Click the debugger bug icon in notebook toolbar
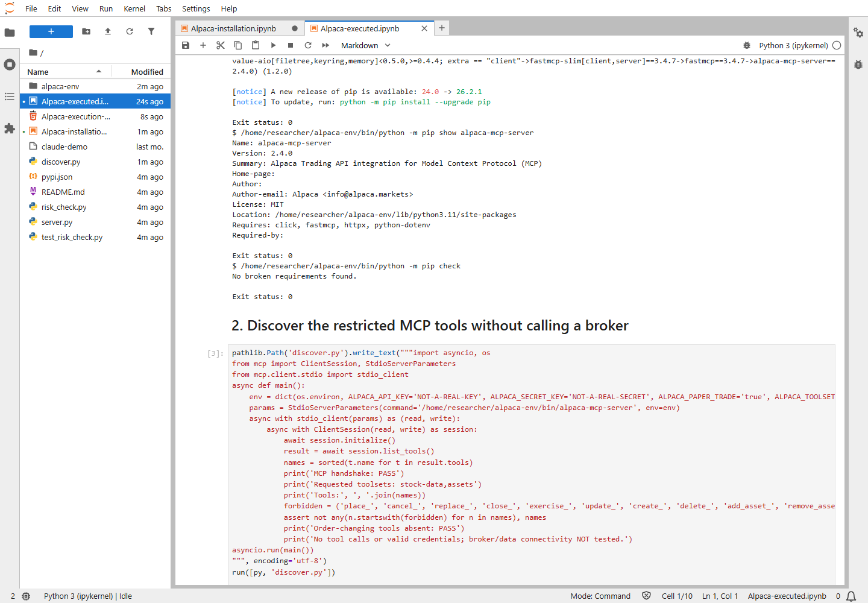The image size is (868, 603). [747, 45]
